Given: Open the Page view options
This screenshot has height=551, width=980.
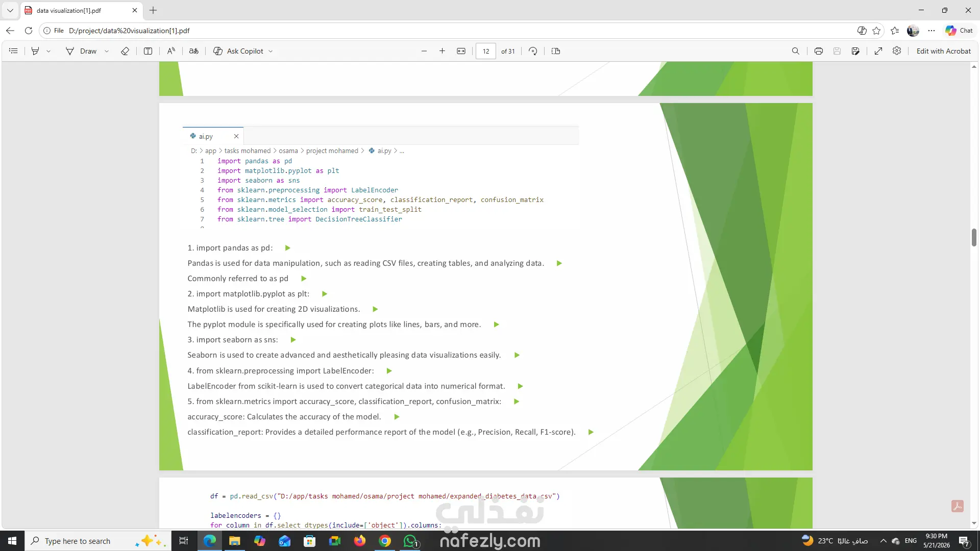Looking at the screenshot, I should [556, 51].
